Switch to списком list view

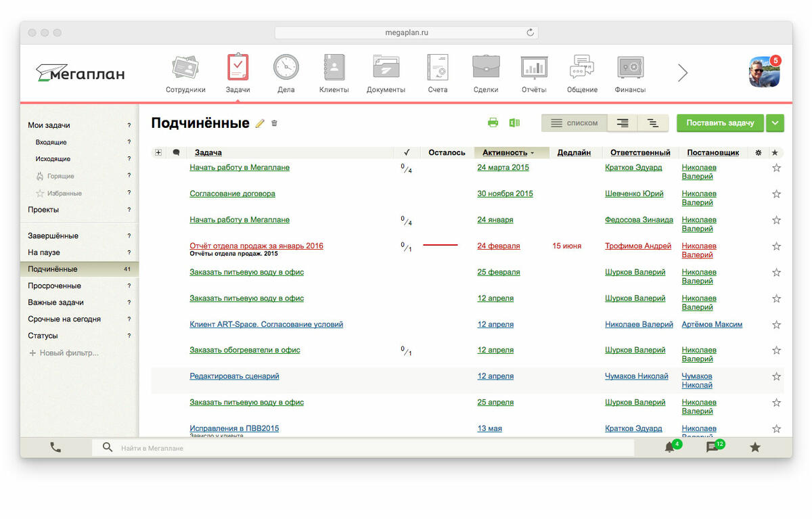pos(574,123)
